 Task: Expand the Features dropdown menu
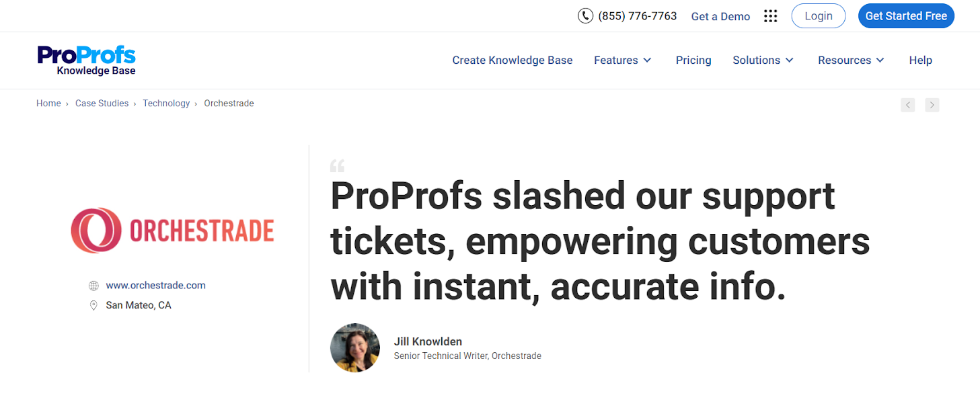pyautogui.click(x=623, y=60)
